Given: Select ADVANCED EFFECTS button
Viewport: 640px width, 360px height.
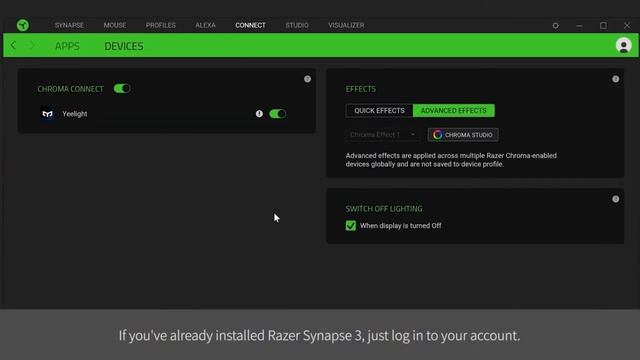Looking at the screenshot, I should [453, 111].
